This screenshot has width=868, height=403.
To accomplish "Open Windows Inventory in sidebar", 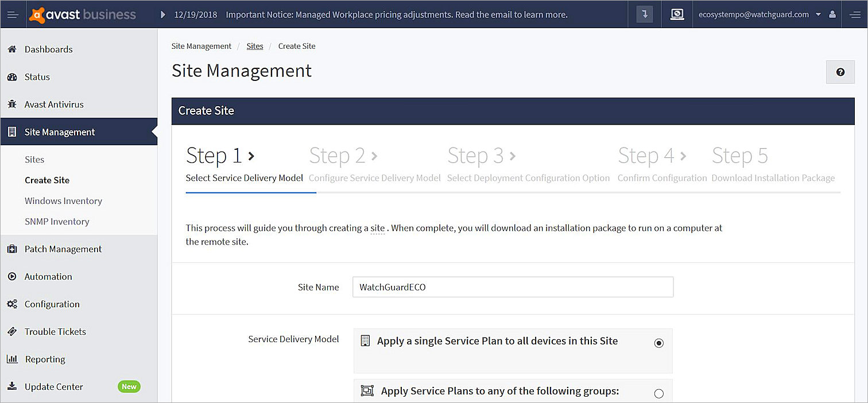I will tap(63, 201).
